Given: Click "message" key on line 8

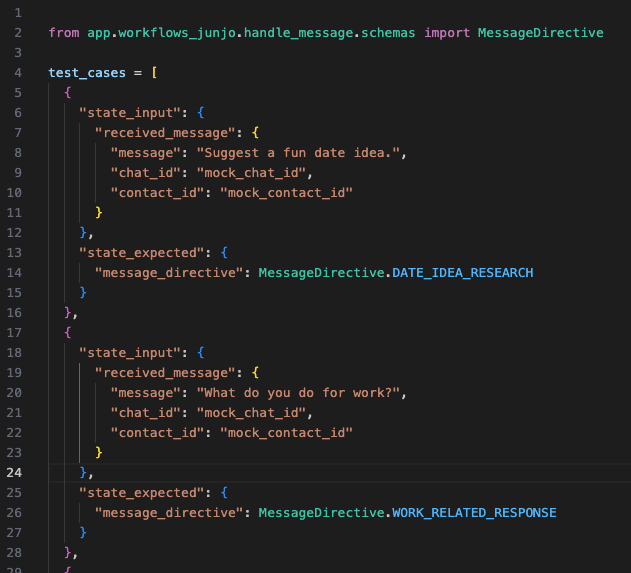Looking at the screenshot, I should click(146, 153).
